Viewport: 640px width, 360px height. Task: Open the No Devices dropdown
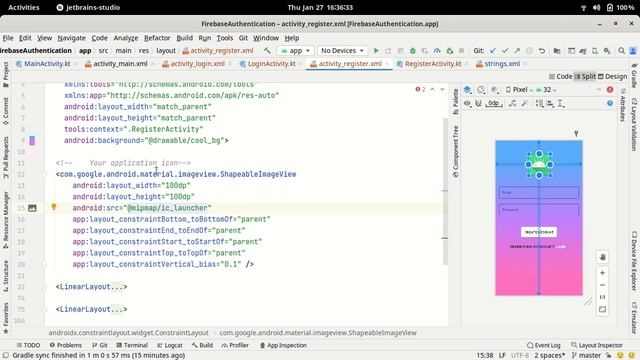pyautogui.click(x=342, y=51)
